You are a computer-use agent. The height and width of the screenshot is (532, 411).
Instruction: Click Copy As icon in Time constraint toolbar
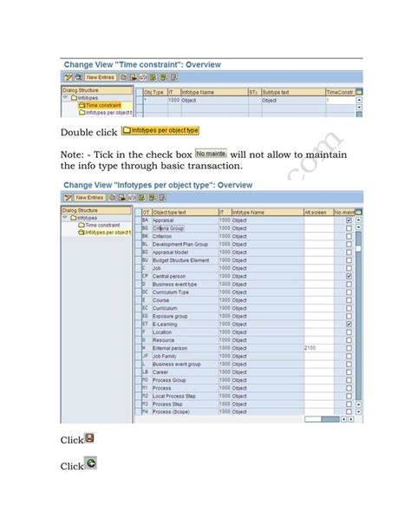tap(123, 77)
